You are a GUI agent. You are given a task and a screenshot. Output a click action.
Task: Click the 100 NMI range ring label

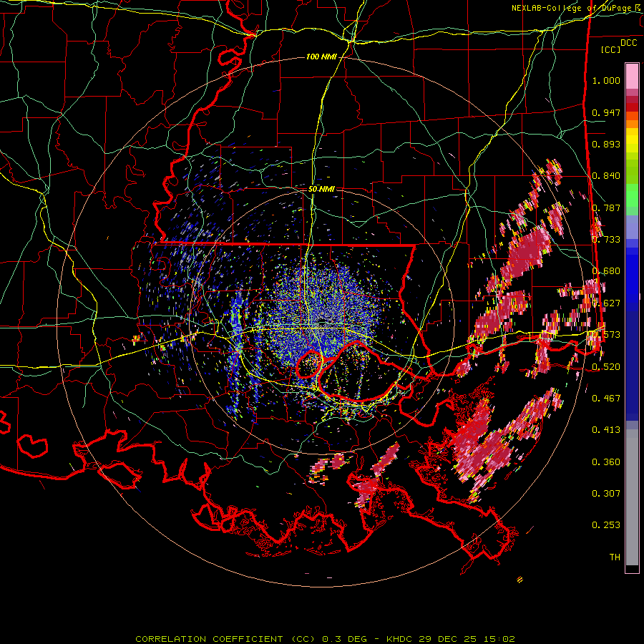(321, 57)
